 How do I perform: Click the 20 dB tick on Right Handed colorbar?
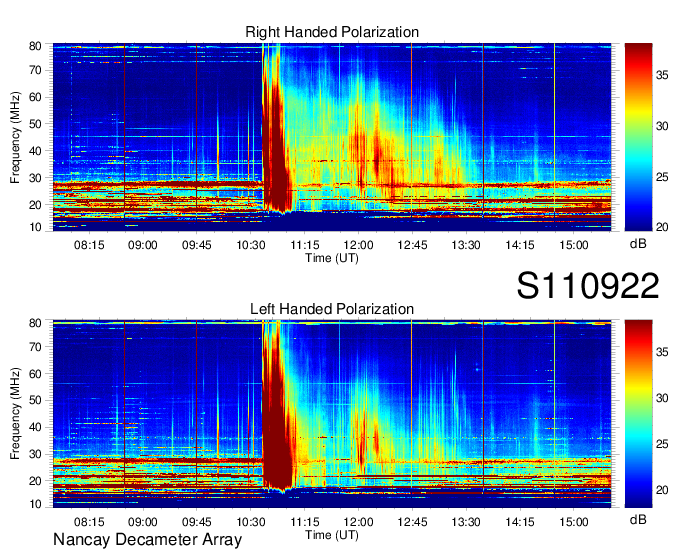pyautogui.click(x=662, y=227)
